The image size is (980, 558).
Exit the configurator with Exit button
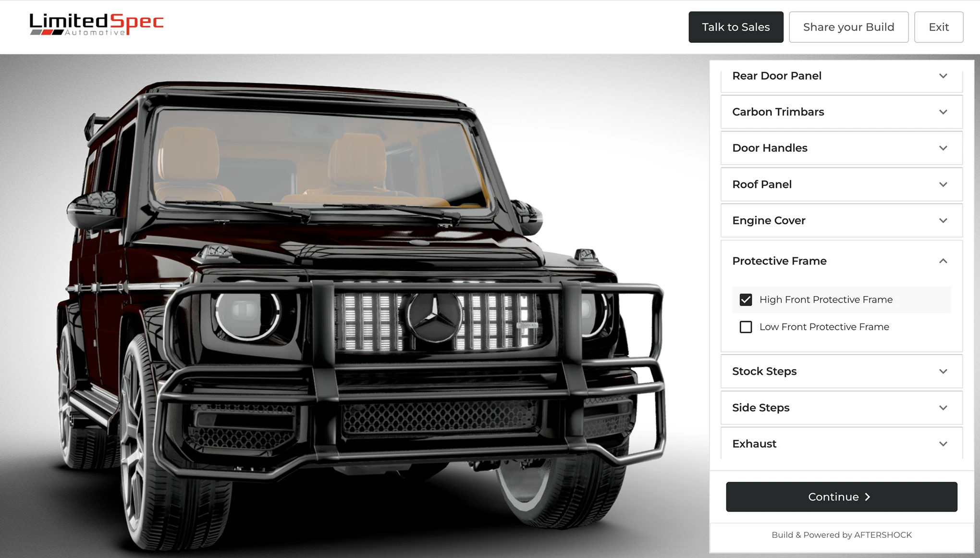tap(939, 27)
